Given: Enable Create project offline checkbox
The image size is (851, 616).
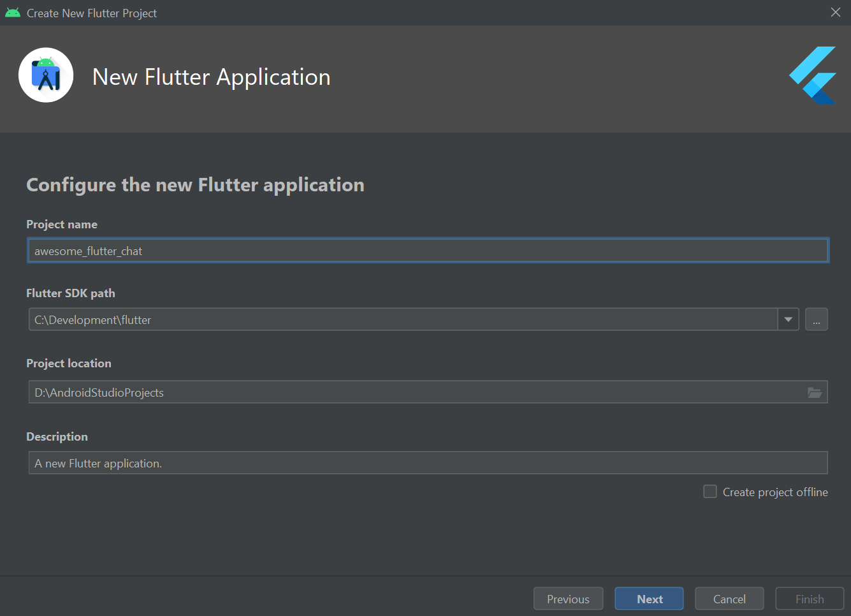Looking at the screenshot, I should coord(709,492).
